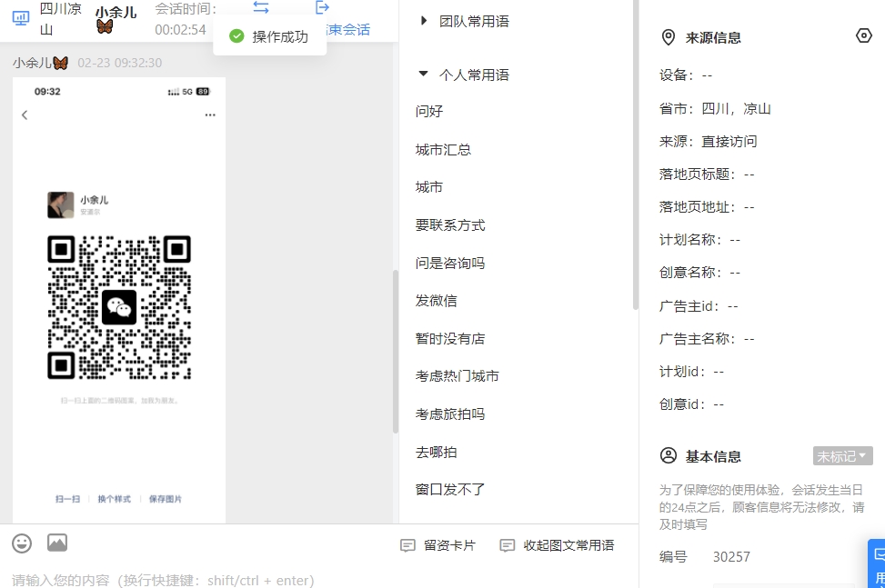
Task: Click the quick phrases panel scrollbar
Action: coord(636,155)
